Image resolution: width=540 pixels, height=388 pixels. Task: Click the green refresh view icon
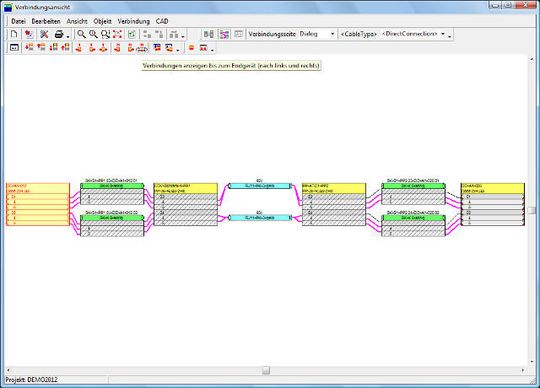tap(132, 34)
